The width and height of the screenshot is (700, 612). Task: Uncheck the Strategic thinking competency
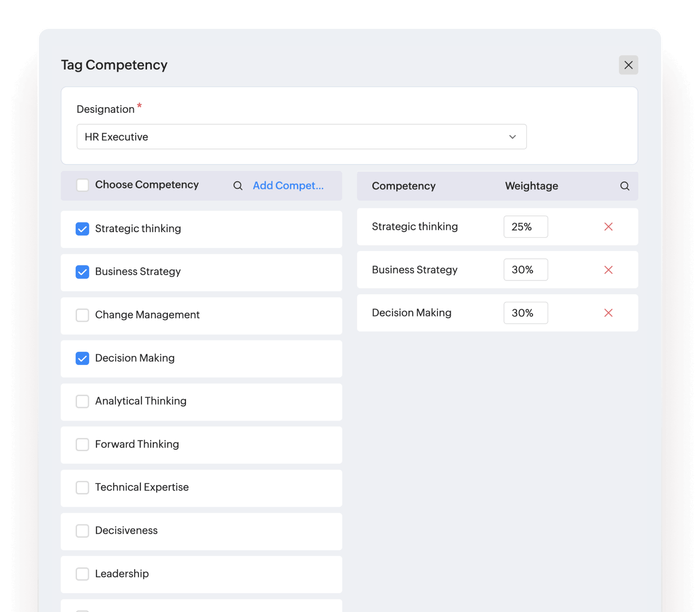(x=82, y=229)
